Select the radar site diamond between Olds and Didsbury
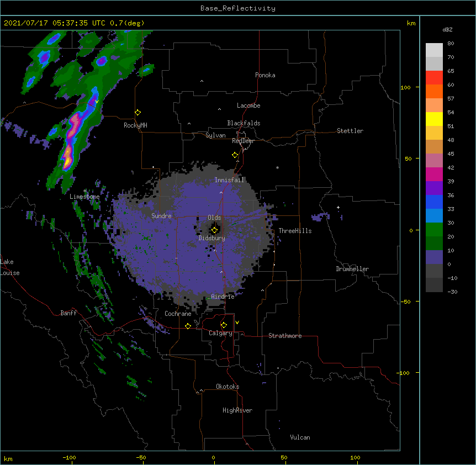This screenshot has width=476, height=465. (214, 230)
